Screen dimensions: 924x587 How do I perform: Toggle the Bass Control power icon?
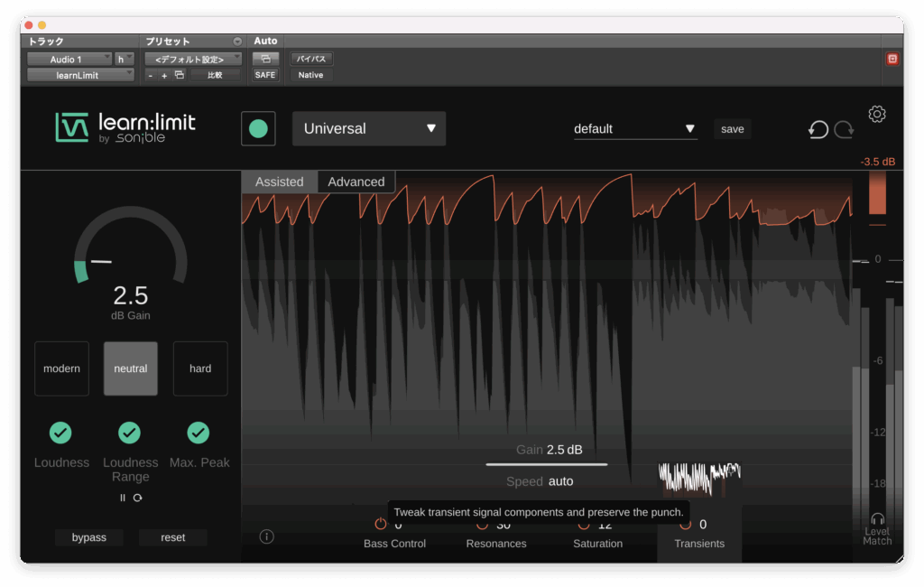(381, 523)
